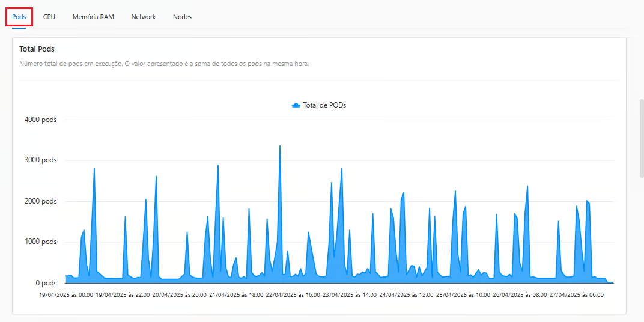Click the tallest chart peak above 3000 pods
The width and height of the screenshot is (644, 322).
280,146
